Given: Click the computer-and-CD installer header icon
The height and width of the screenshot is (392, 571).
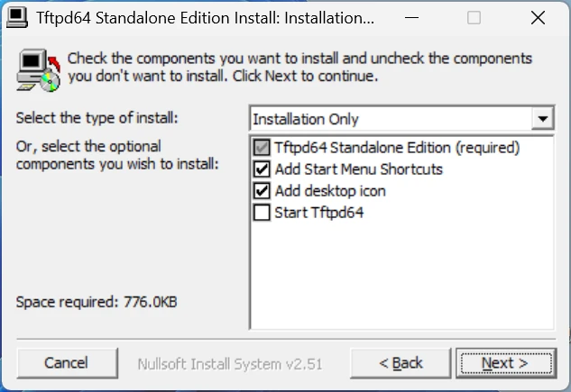Looking at the screenshot, I should pyautogui.click(x=38, y=70).
